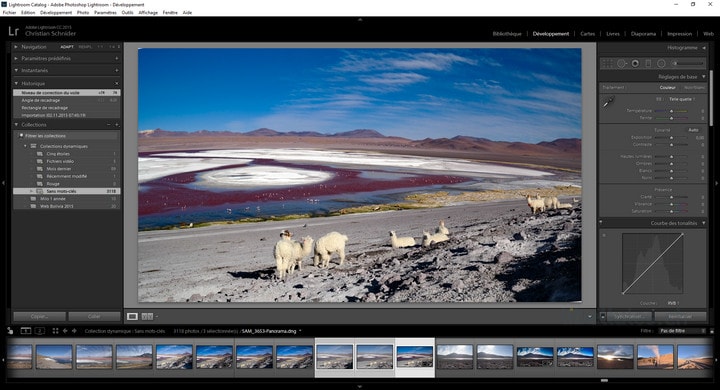Switch to the Impression module

click(680, 34)
